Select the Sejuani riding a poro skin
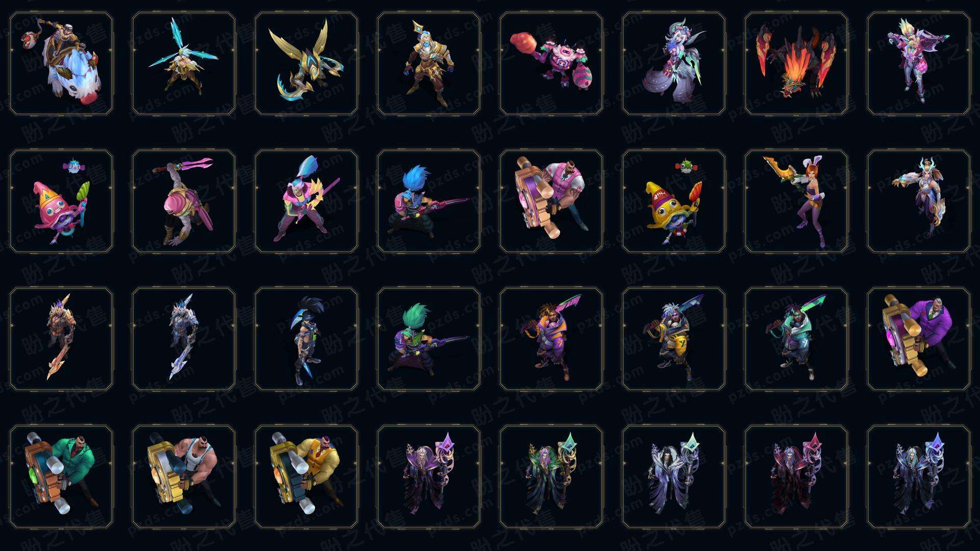Viewport: 980px width, 551px height. [x=61, y=63]
